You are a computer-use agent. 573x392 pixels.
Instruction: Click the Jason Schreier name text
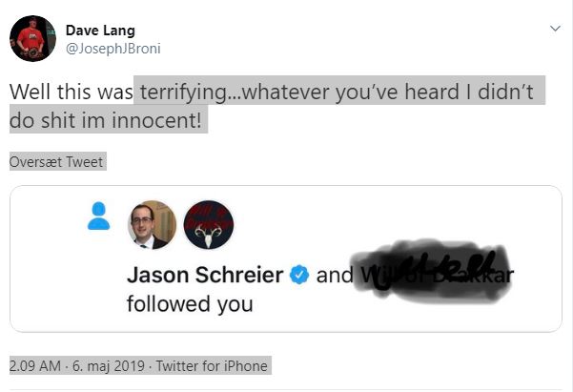204,276
